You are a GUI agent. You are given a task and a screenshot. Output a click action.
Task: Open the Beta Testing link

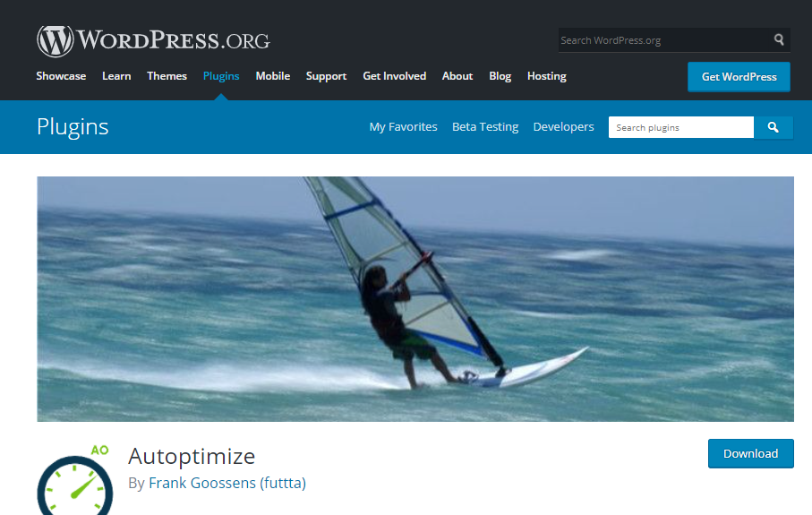pos(485,127)
